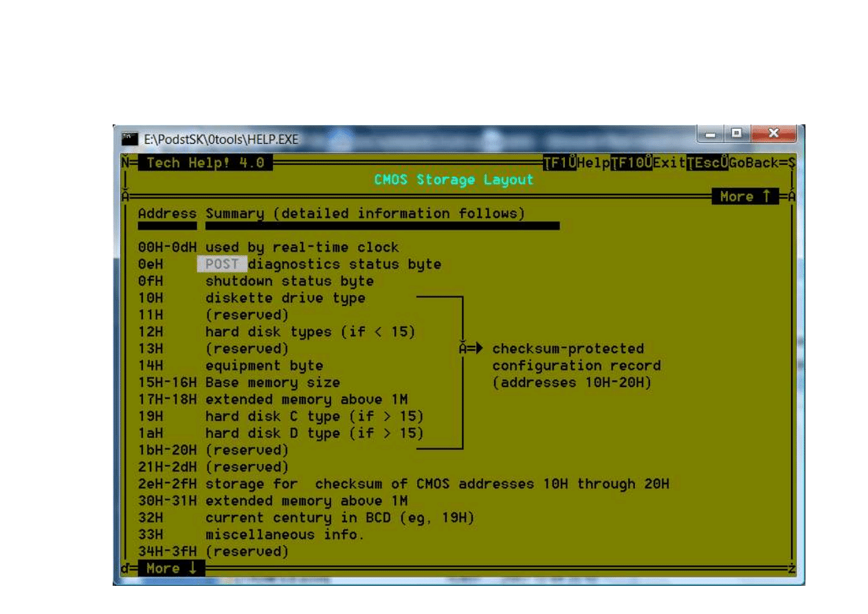Open F1 Help in the top bar
Screen dimensions: 868x614
pos(576,163)
